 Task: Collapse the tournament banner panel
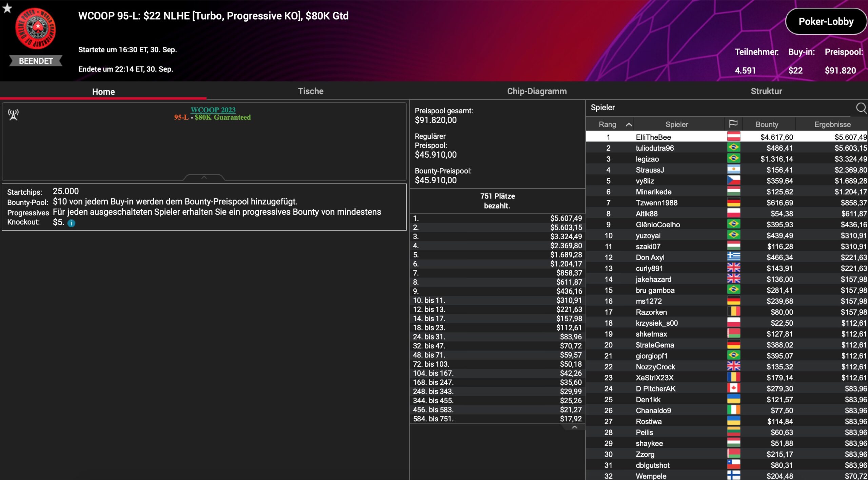[204, 177]
